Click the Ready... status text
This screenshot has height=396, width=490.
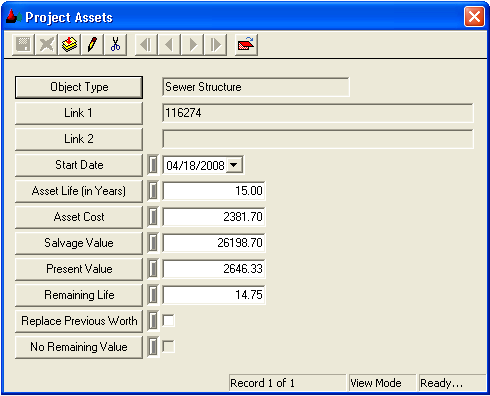coord(441,383)
